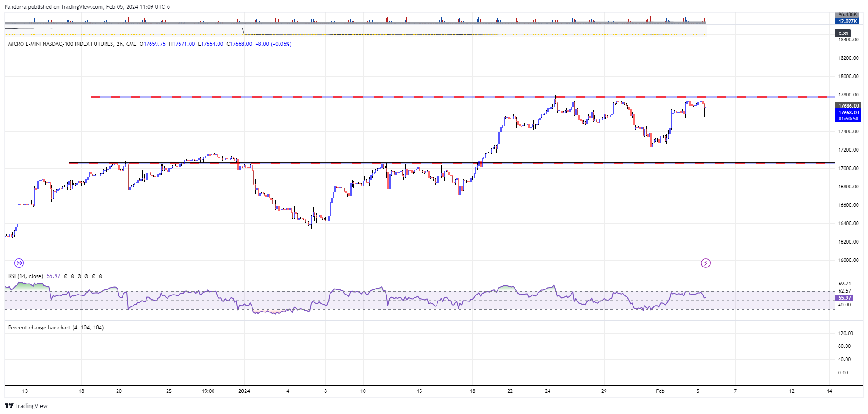The width and height of the screenshot is (868, 414).
Task: Click the close value C17668.00
Action: (239, 44)
